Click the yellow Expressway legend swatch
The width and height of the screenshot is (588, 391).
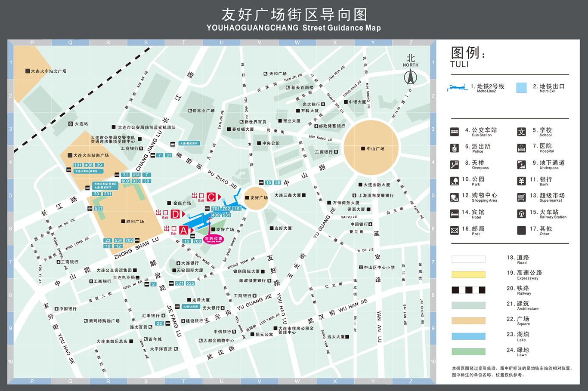pyautogui.click(x=468, y=274)
